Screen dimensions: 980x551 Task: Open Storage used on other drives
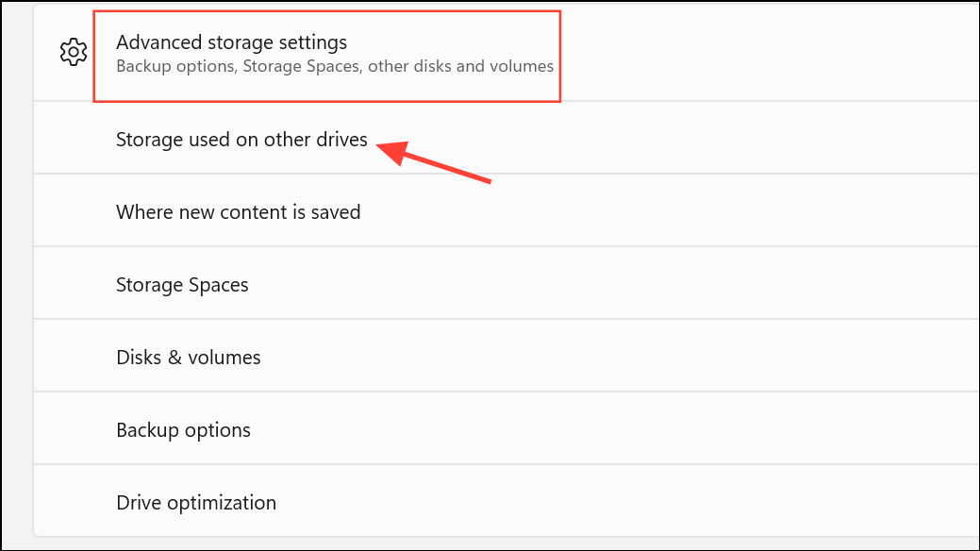click(241, 140)
